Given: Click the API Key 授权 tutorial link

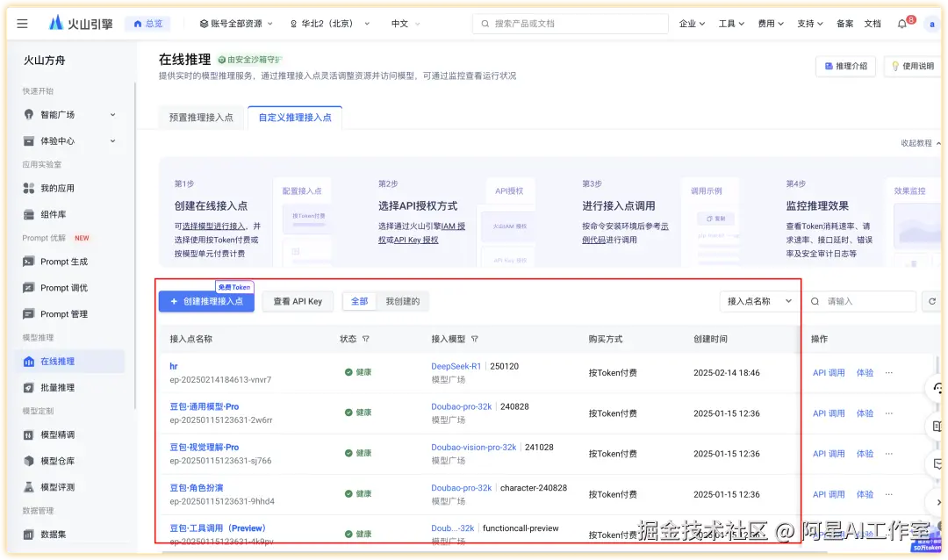Looking at the screenshot, I should coord(416,241).
